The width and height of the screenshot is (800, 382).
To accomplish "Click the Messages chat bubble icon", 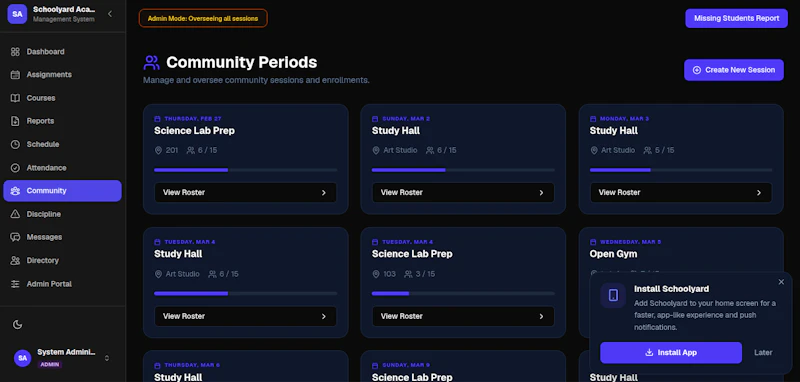I will tap(15, 237).
